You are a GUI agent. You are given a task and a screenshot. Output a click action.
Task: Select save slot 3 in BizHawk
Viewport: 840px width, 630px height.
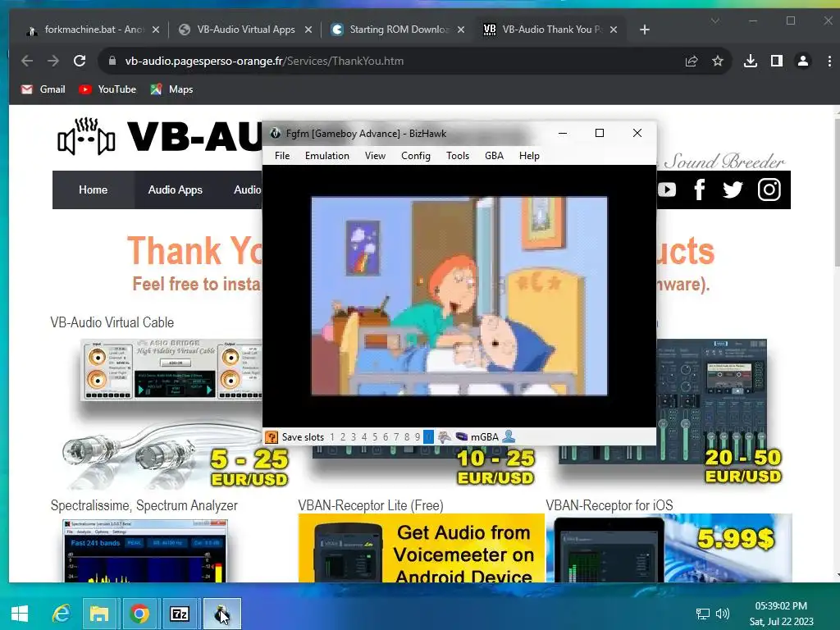coord(354,437)
